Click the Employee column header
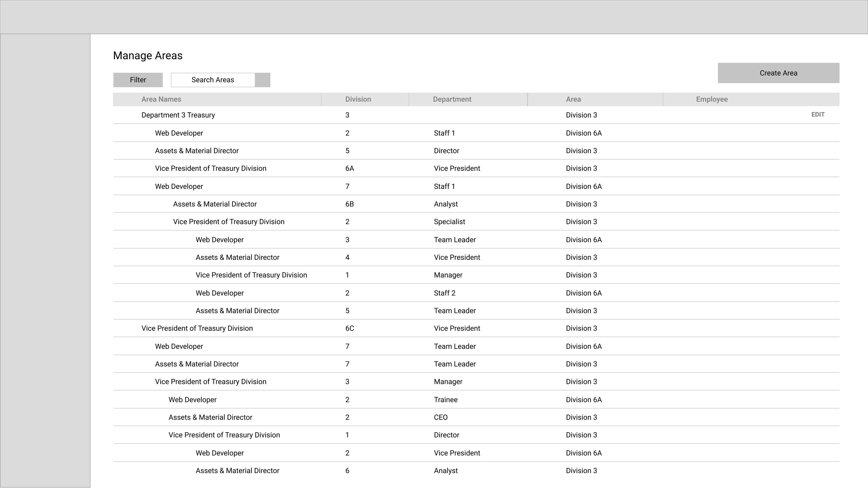This screenshot has width=868, height=488. point(712,99)
